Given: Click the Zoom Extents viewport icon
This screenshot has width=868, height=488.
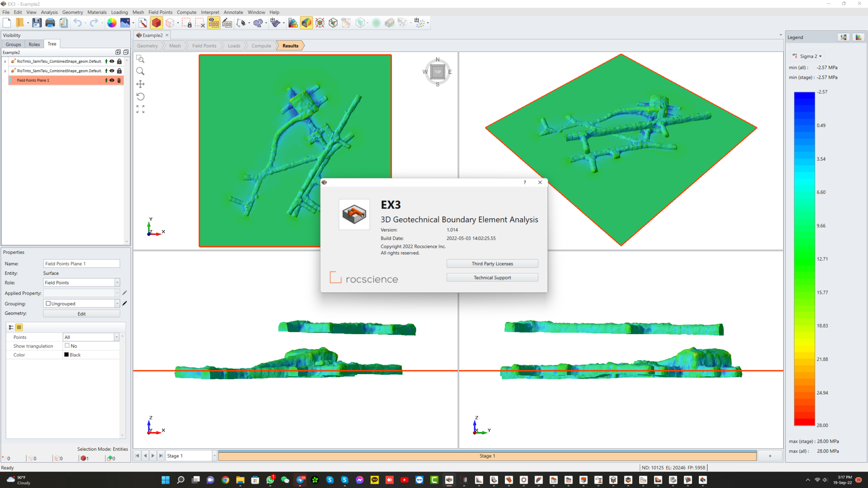Looking at the screenshot, I should tap(140, 110).
